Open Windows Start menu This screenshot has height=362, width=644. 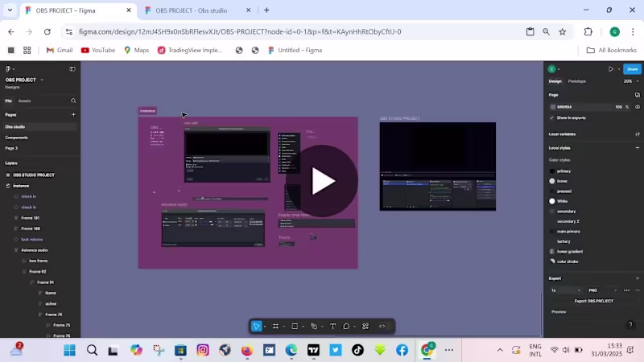[69, 350]
